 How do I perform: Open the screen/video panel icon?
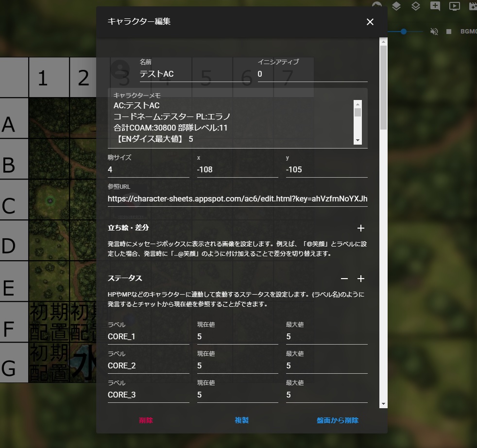pyautogui.click(x=455, y=6)
